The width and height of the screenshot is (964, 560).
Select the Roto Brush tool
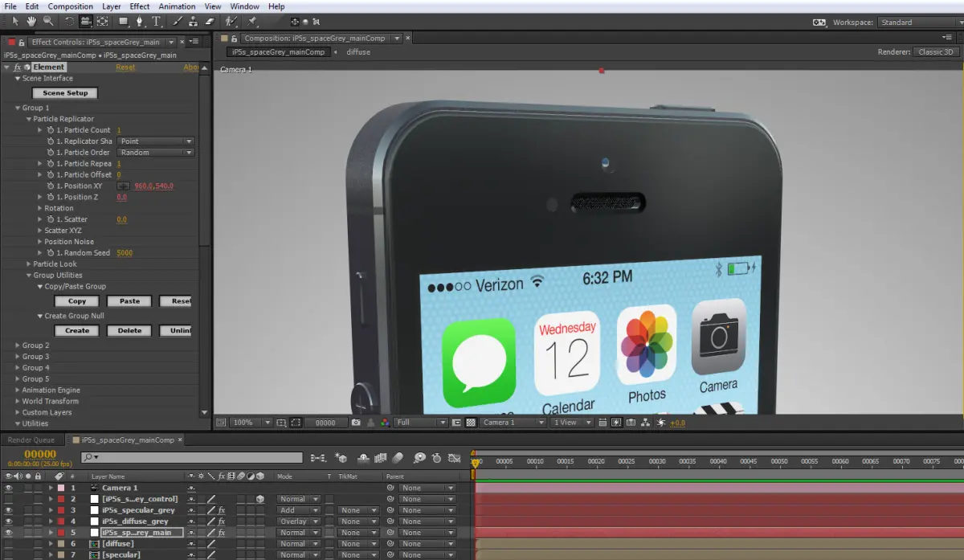pyautogui.click(x=231, y=22)
